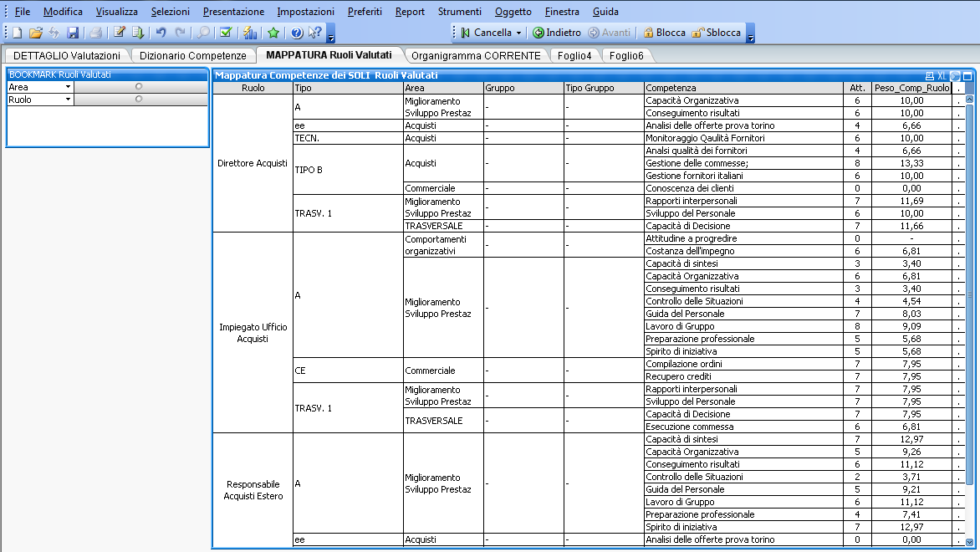
Task: Select the 'Impiegato Ufficio Acquisti' role cell
Action: (253, 333)
